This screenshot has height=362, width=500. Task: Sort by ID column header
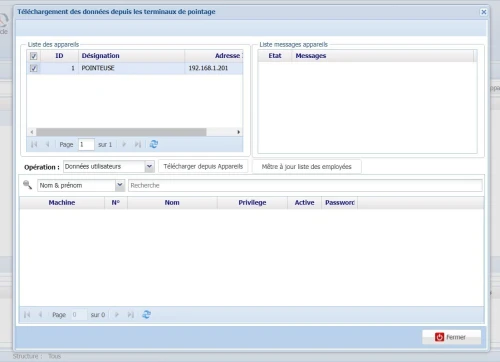(59, 56)
